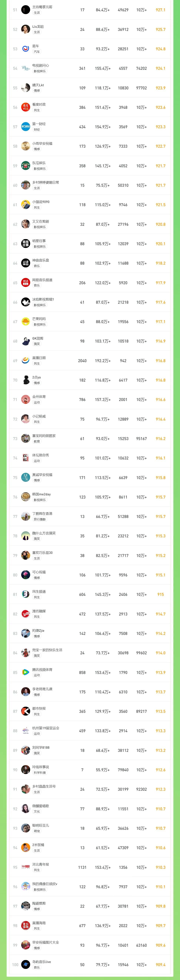Image resolution: width=180 pixels, height=980 pixels.
Task: Select the 汽车 category tag under 易车
Action: (36, 52)
